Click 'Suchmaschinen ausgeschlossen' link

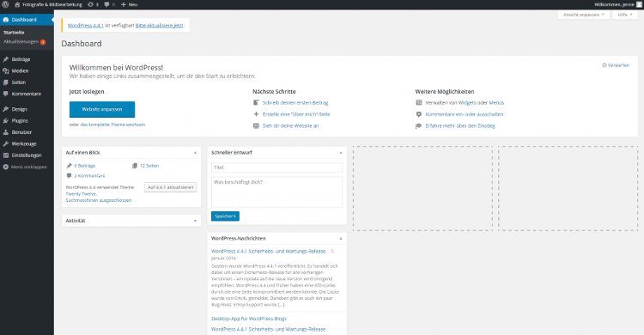click(99, 200)
